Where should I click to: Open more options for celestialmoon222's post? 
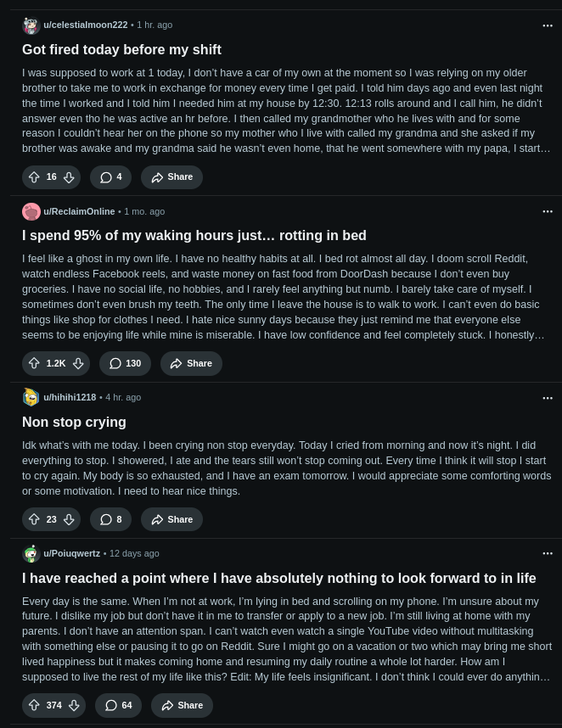[x=548, y=25]
